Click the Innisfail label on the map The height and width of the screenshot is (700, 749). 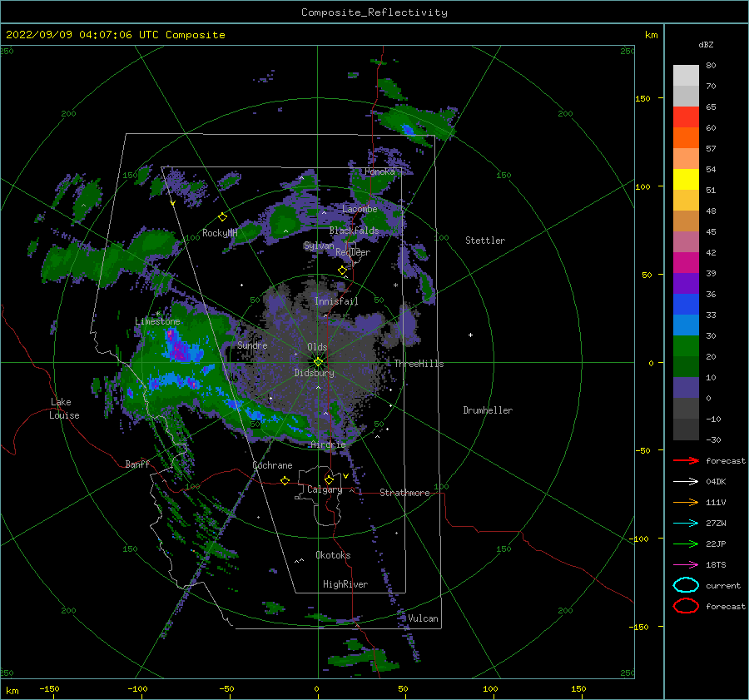(x=336, y=301)
